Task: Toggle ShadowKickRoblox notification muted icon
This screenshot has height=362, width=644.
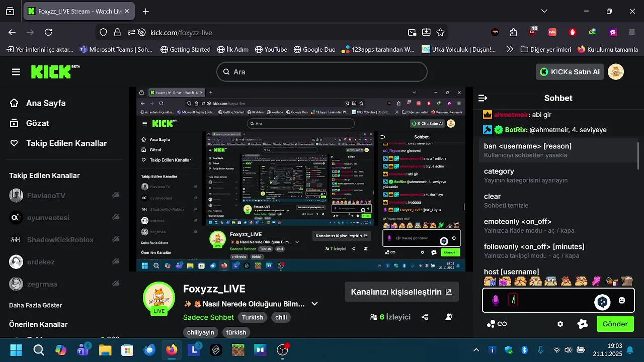Action: (x=116, y=239)
